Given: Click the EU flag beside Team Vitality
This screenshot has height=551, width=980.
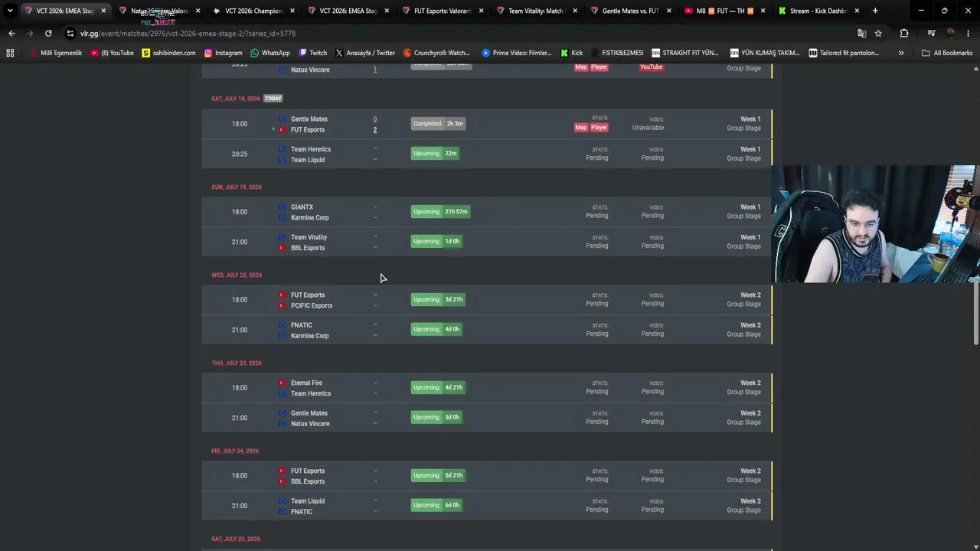Looking at the screenshot, I should click(282, 237).
